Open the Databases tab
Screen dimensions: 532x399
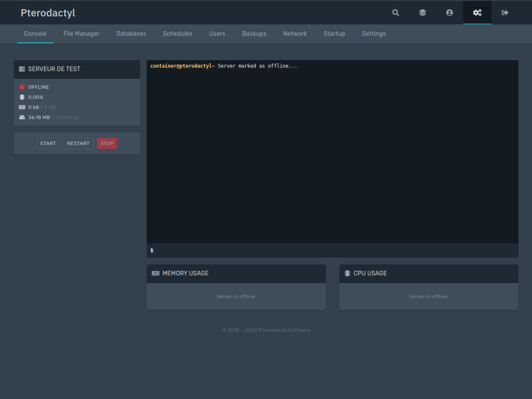point(131,33)
